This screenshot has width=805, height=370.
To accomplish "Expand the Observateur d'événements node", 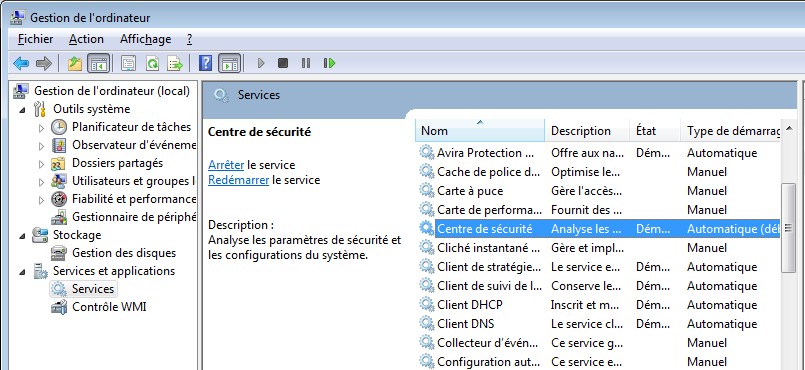I will (42, 146).
